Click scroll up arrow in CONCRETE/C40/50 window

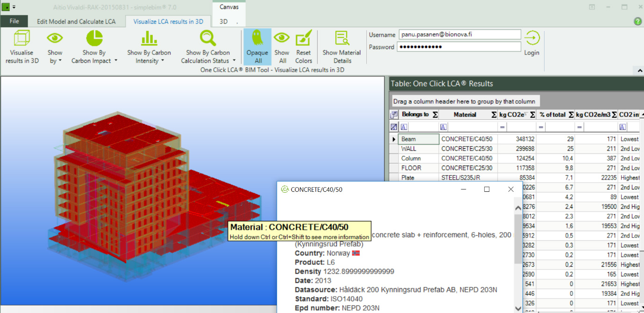(x=517, y=209)
